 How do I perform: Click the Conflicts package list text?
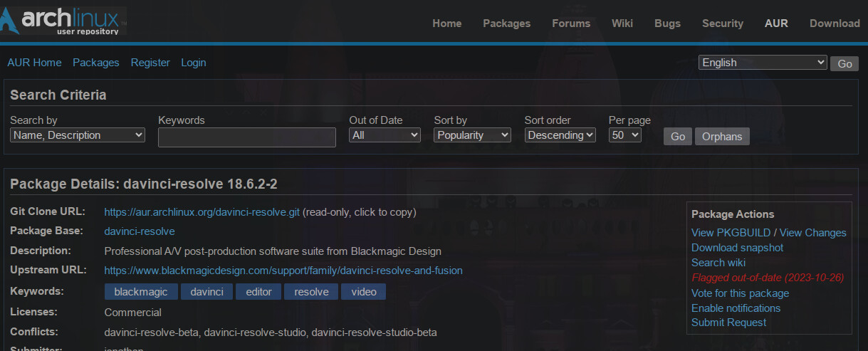click(271, 332)
